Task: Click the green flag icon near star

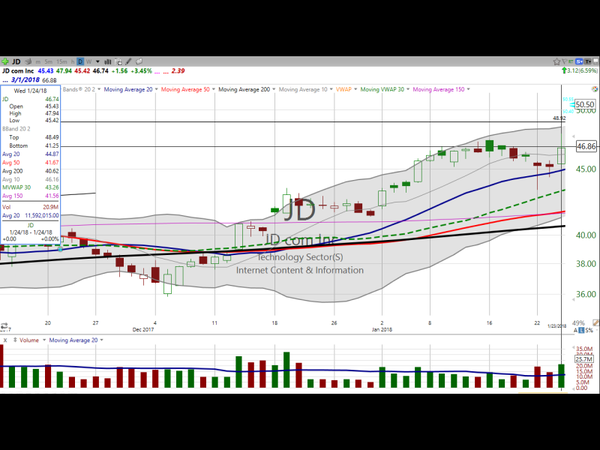Action: coord(571,62)
